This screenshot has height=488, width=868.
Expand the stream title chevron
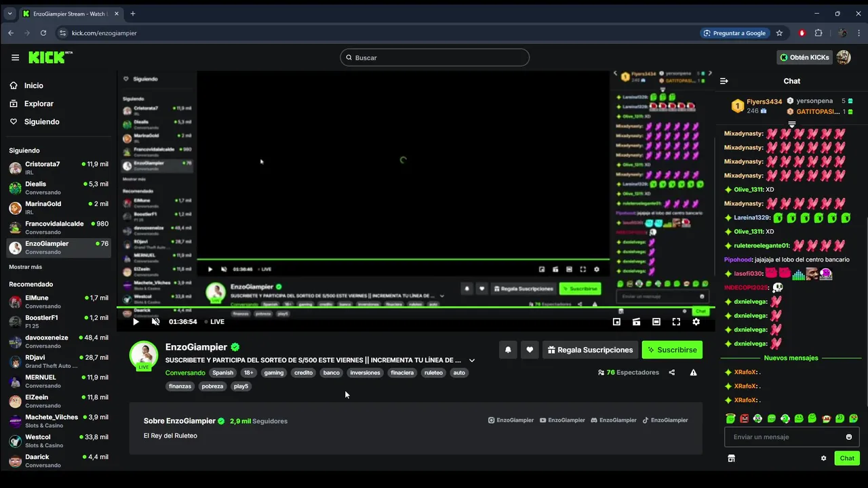point(472,361)
